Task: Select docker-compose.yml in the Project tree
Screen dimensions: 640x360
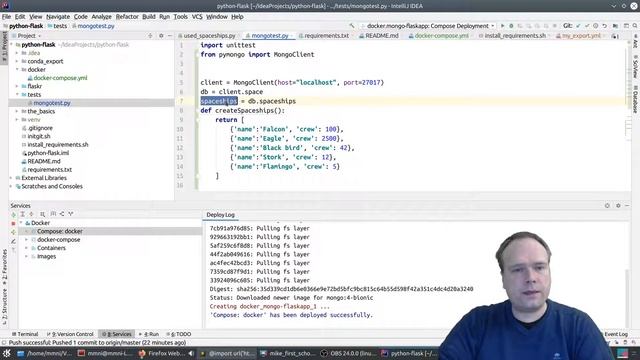Action: click(x=60, y=78)
